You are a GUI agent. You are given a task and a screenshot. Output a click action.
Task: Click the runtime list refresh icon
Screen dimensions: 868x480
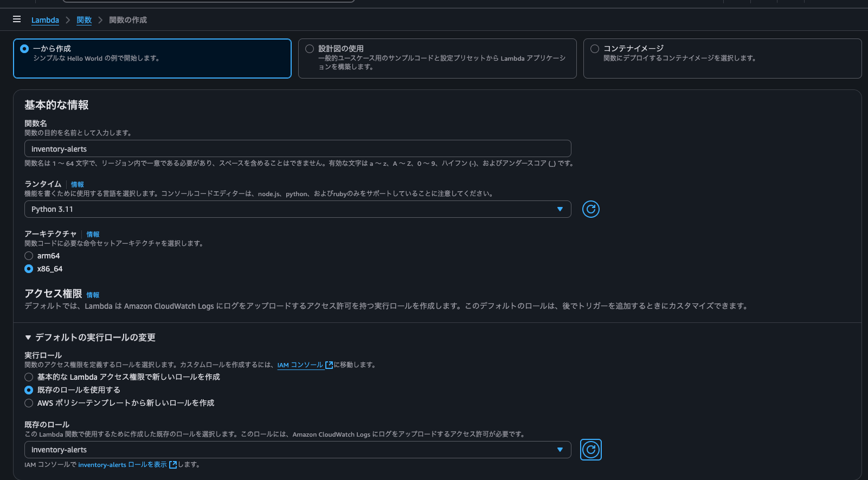coord(590,209)
